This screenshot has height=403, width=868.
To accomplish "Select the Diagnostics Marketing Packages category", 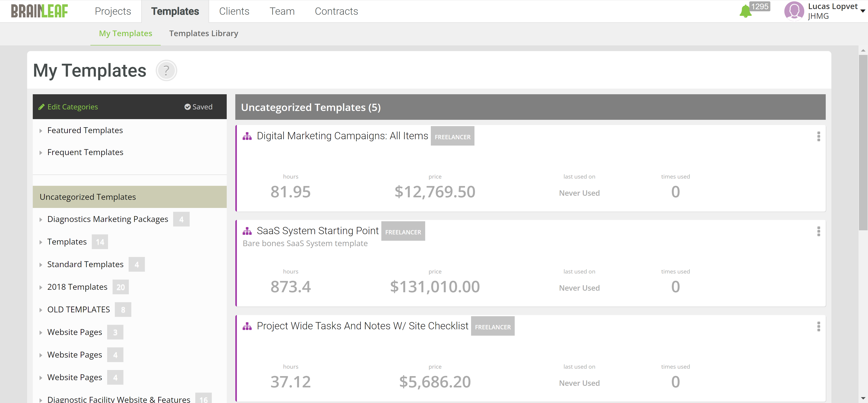I will (108, 219).
